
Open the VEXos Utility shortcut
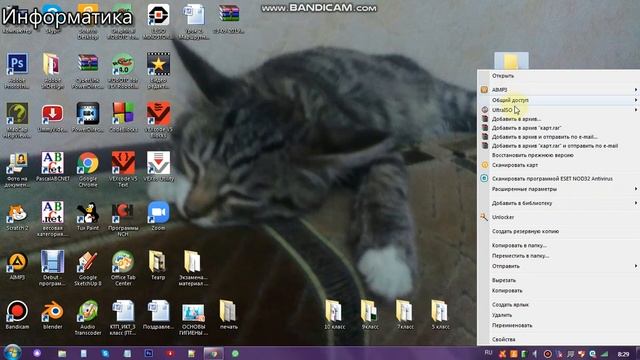click(158, 167)
